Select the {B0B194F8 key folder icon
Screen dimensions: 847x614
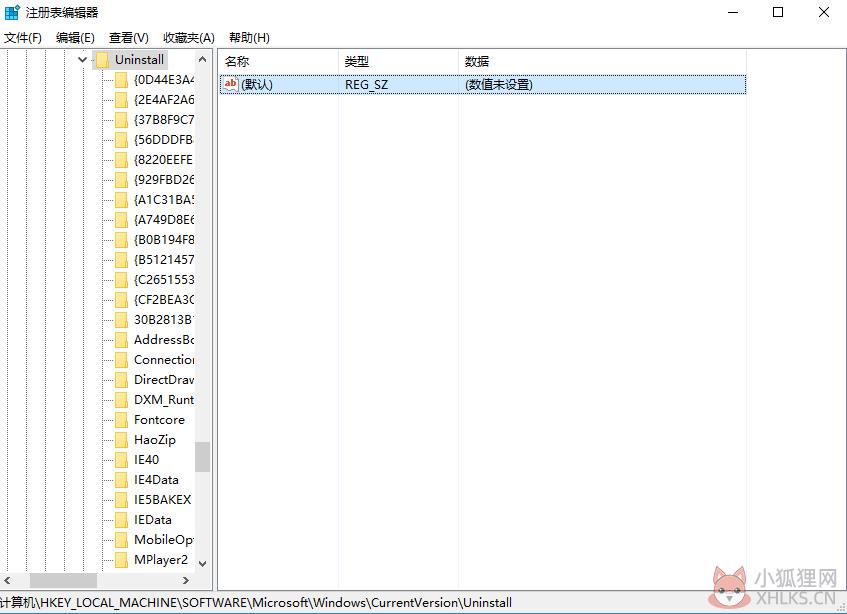pos(122,240)
